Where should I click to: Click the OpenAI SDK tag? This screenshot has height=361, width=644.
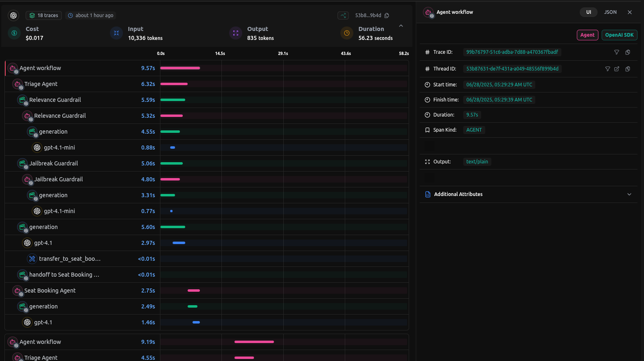pyautogui.click(x=619, y=35)
